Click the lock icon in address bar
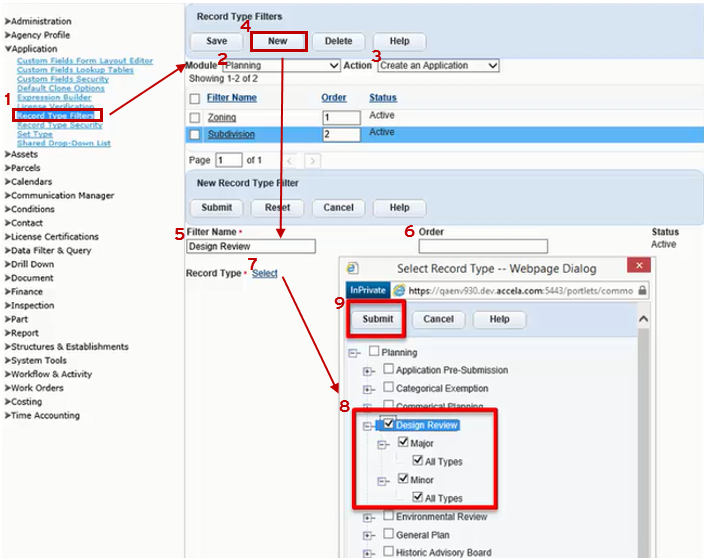 pos(641,290)
